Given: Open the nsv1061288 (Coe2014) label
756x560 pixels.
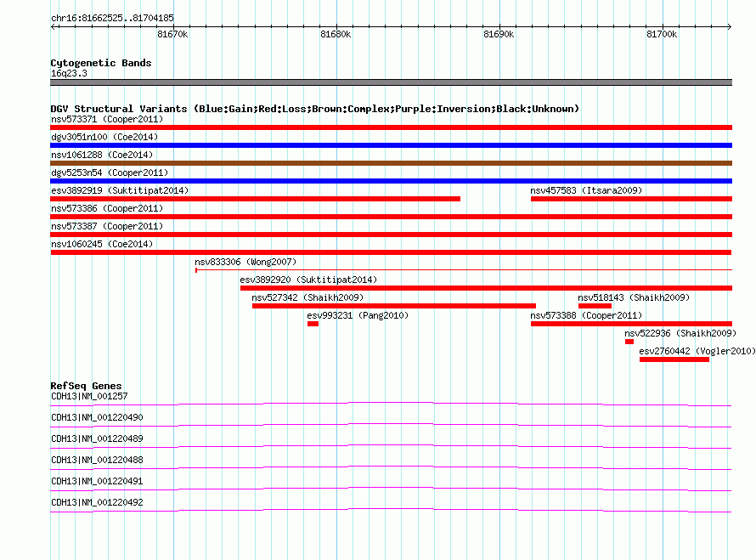Looking at the screenshot, I should point(102,155).
